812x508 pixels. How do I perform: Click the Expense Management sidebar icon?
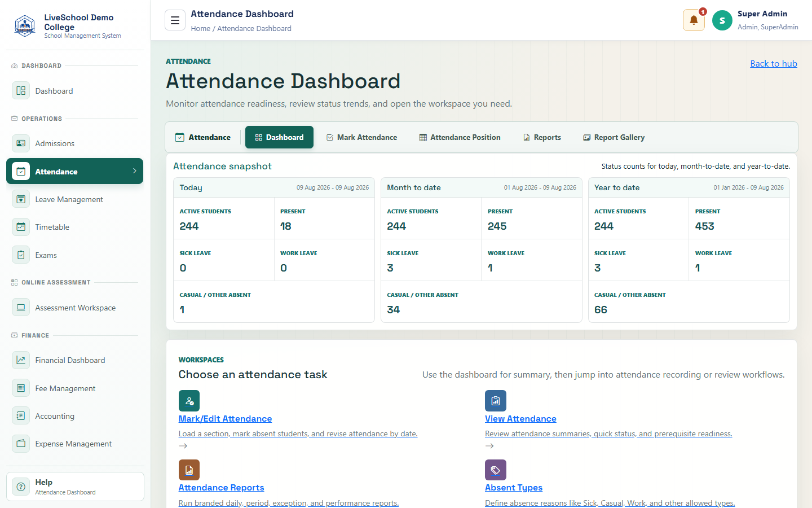[x=21, y=444]
